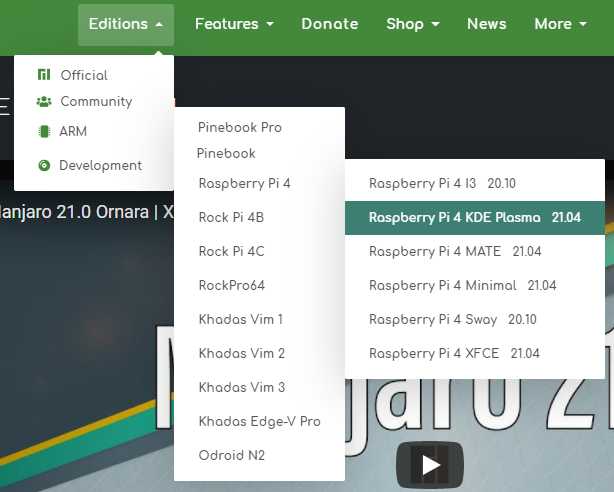Click the Manjaro 21.0 Ornara video title

click(86, 212)
